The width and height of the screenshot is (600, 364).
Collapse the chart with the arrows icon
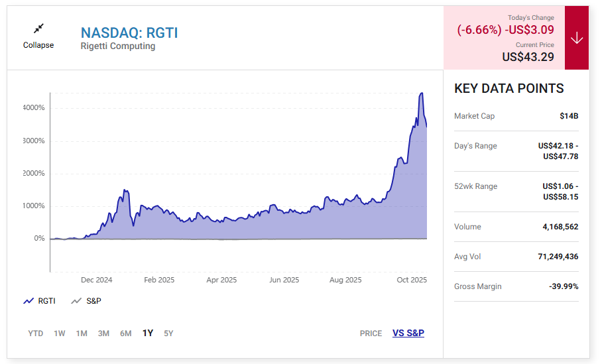point(38,29)
